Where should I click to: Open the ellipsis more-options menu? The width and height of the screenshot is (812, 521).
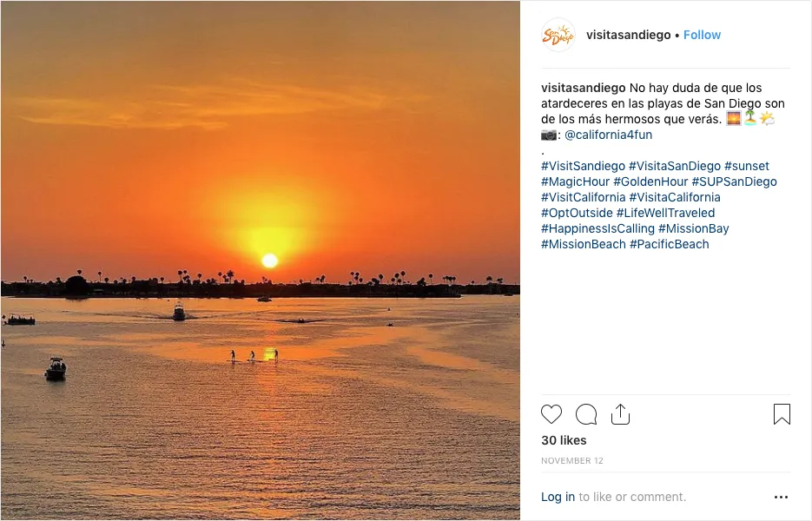tap(781, 497)
